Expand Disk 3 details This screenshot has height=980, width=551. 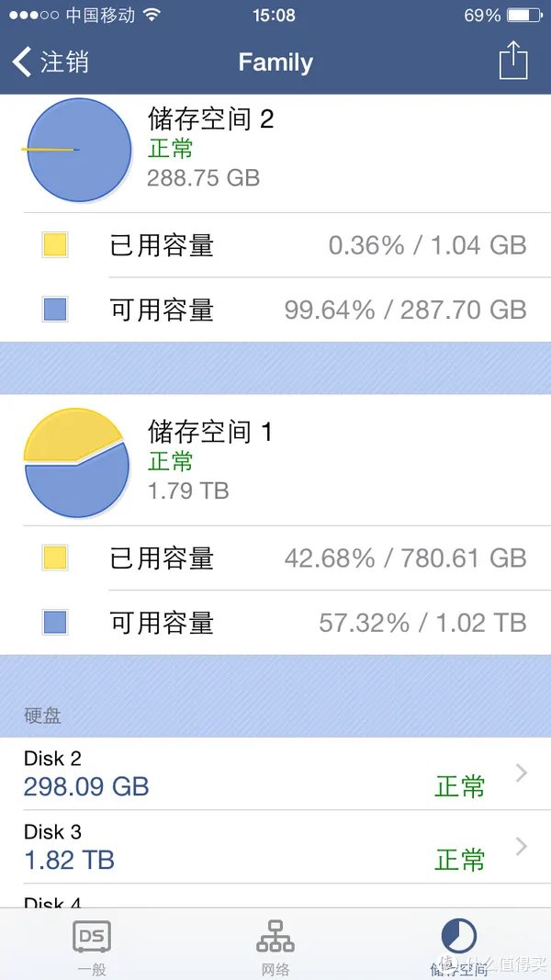pos(275,848)
